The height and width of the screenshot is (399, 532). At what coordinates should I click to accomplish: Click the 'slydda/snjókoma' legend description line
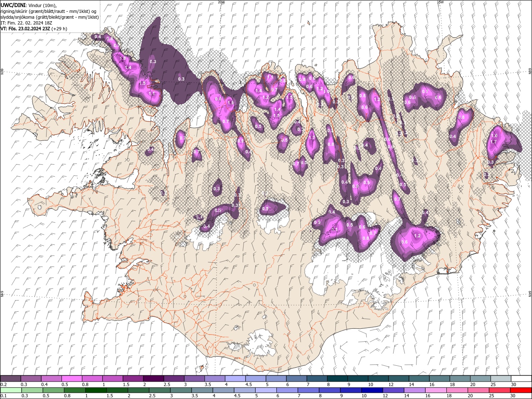(49, 17)
